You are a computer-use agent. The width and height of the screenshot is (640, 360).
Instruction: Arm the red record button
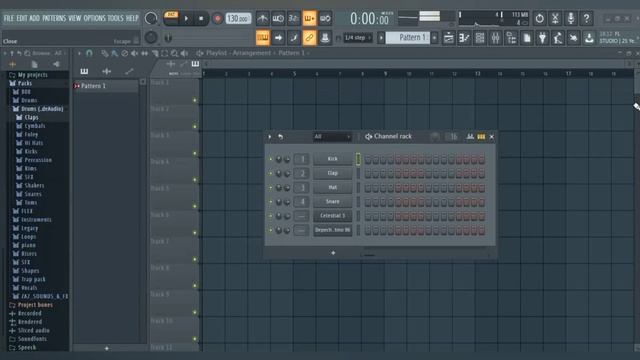point(217,18)
